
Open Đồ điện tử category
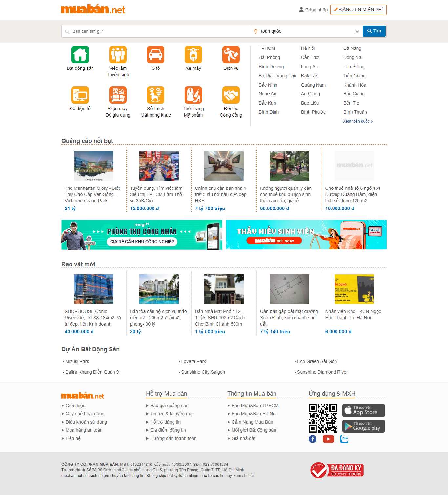80,95
